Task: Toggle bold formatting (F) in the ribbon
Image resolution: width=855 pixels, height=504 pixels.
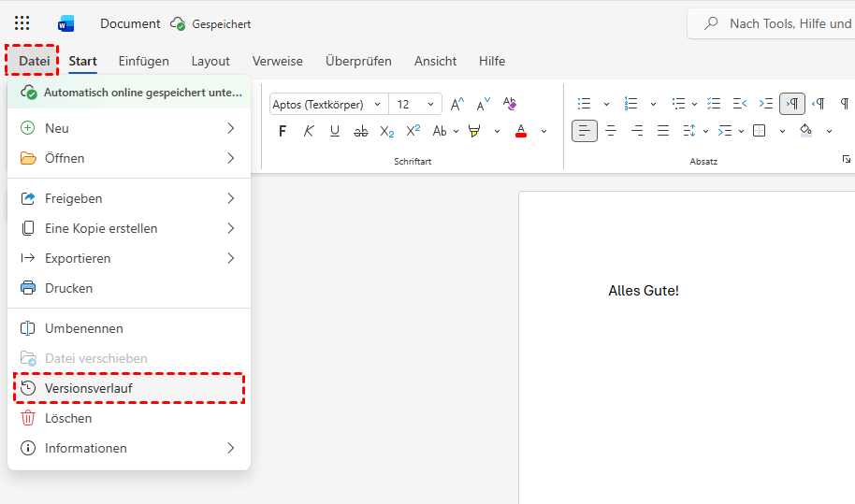Action: (283, 131)
